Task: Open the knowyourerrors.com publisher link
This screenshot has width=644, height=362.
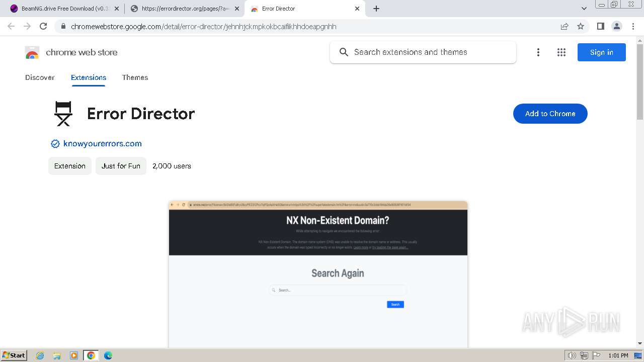Action: pyautogui.click(x=103, y=144)
